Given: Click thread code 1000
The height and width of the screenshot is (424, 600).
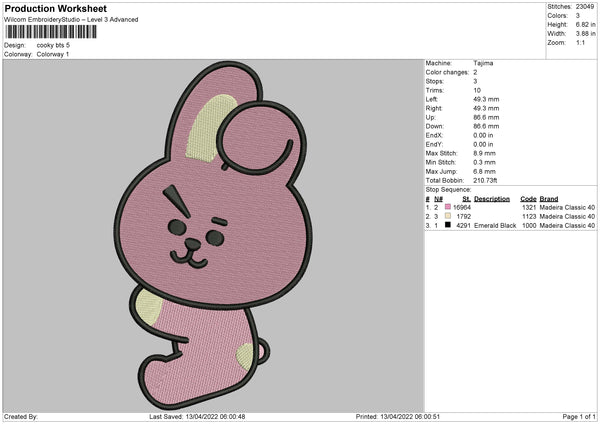Looking at the screenshot, I should [529, 226].
